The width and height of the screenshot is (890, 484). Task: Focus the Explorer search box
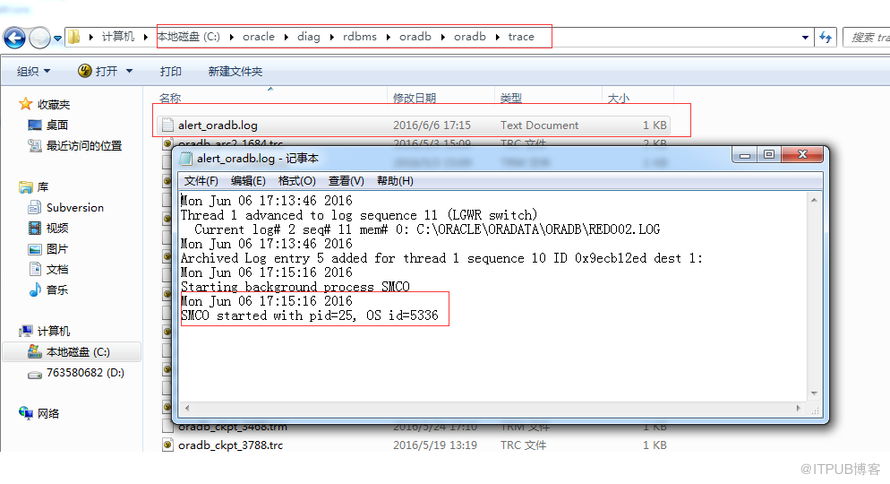pos(866,37)
